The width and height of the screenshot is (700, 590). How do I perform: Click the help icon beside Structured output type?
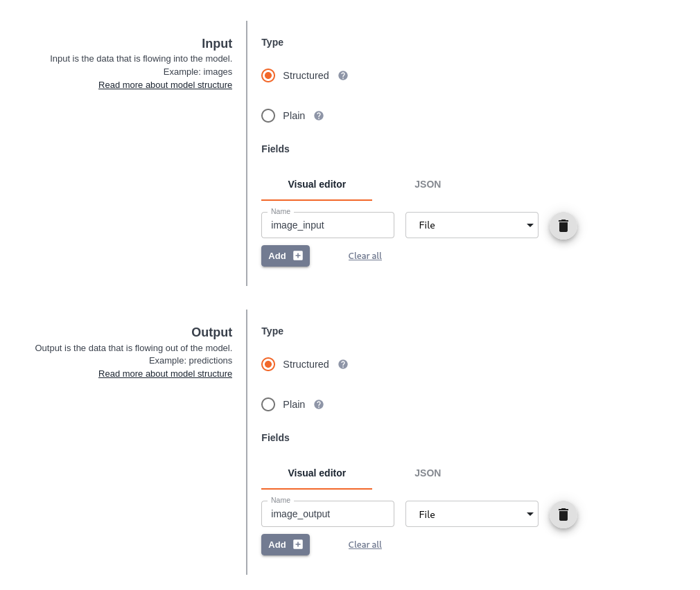[342, 364]
